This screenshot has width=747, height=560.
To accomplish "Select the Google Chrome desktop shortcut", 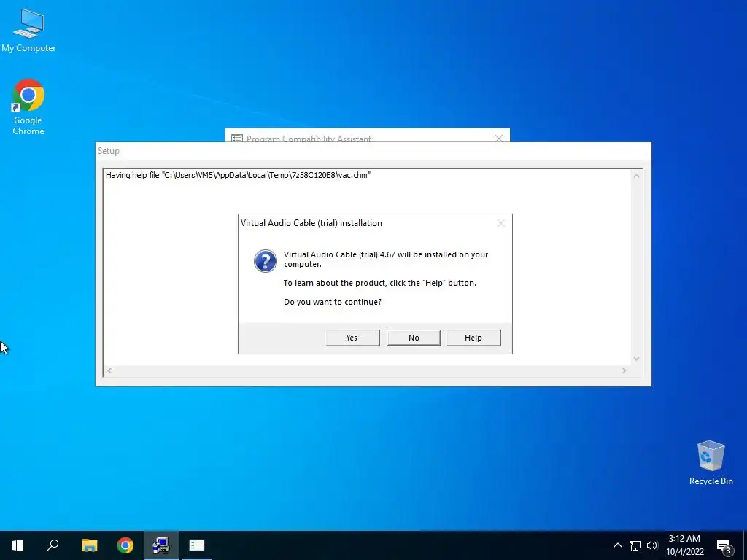I will (x=28, y=108).
